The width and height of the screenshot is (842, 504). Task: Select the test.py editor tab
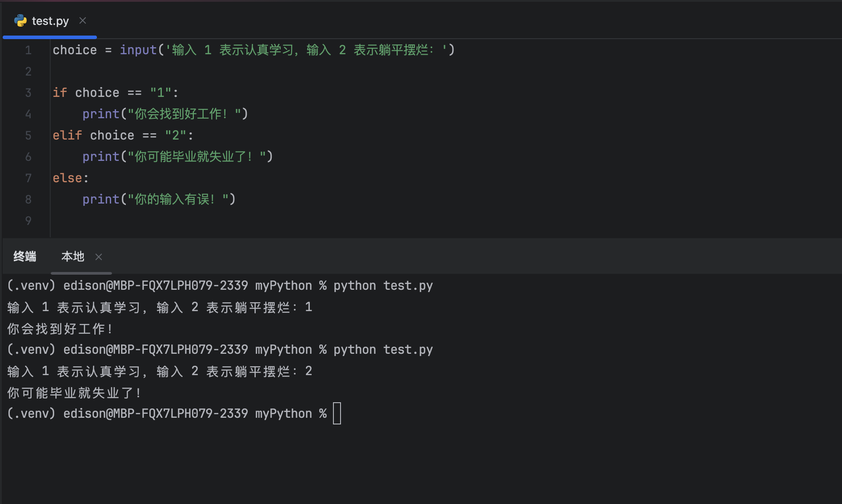pyautogui.click(x=51, y=20)
